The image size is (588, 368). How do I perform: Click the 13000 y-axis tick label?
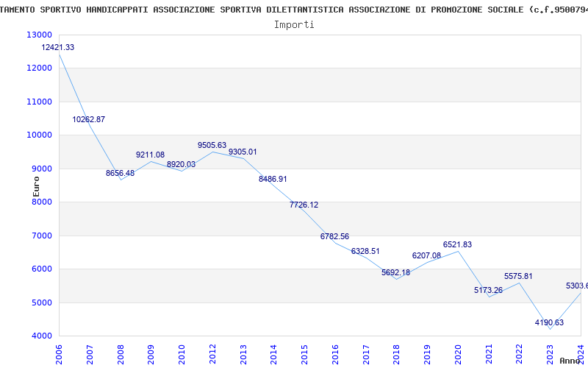point(40,35)
